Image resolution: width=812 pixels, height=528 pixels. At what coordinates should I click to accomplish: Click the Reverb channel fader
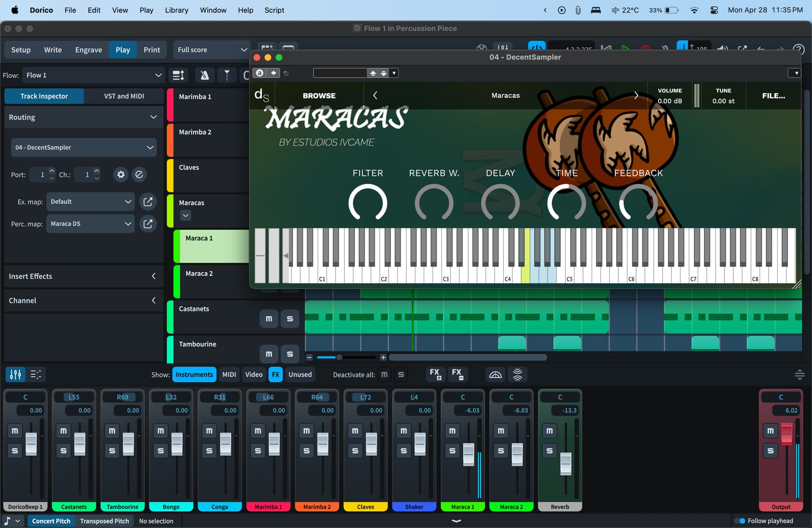(x=565, y=463)
